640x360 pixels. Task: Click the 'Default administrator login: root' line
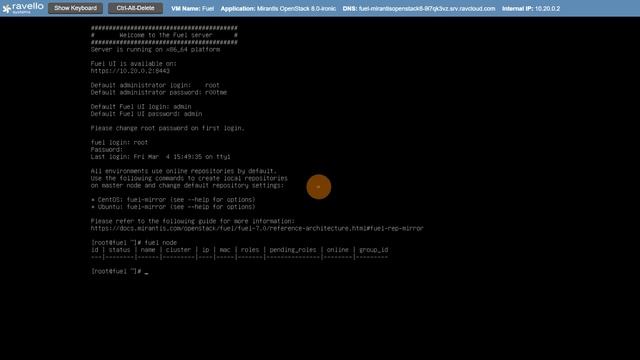pyautogui.click(x=155, y=85)
